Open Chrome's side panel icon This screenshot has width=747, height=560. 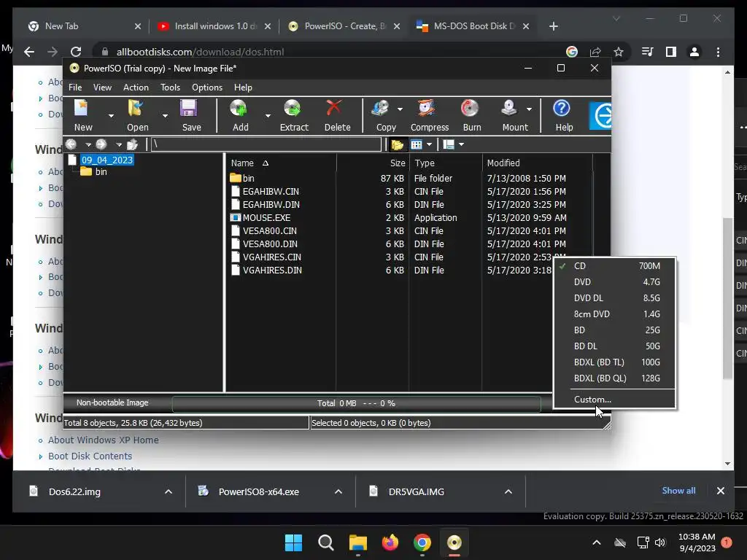tap(671, 52)
